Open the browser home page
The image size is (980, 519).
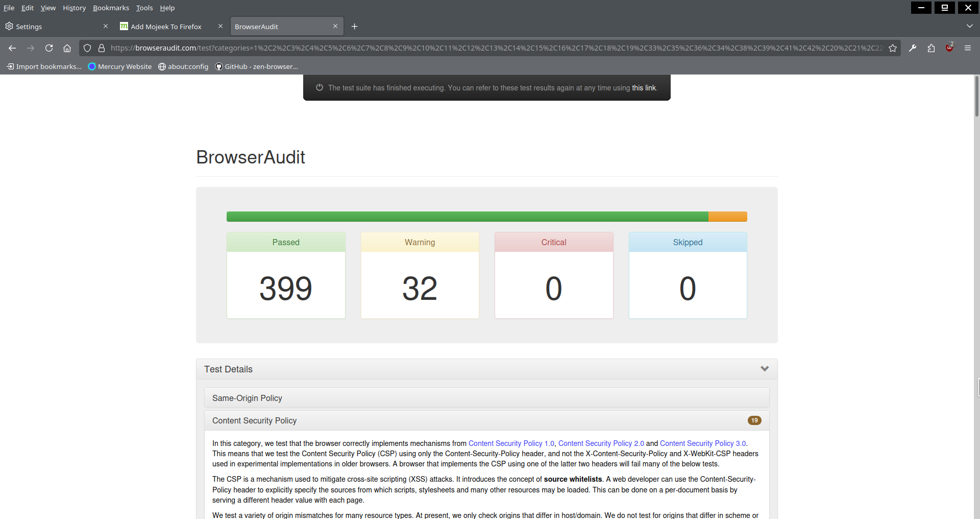(x=67, y=48)
